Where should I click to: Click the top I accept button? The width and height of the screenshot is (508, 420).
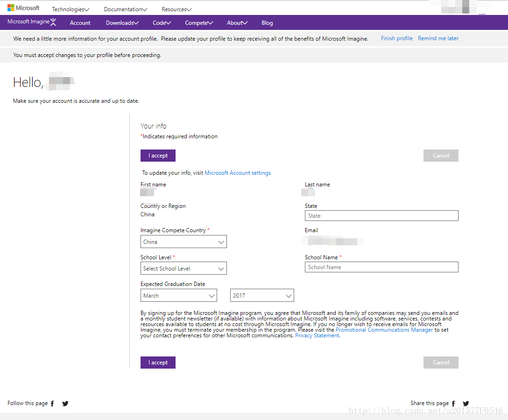click(x=158, y=156)
